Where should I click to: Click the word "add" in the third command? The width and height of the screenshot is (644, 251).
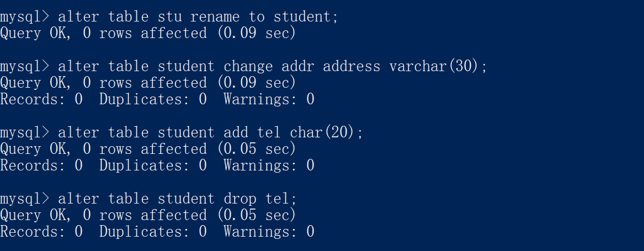(236, 133)
